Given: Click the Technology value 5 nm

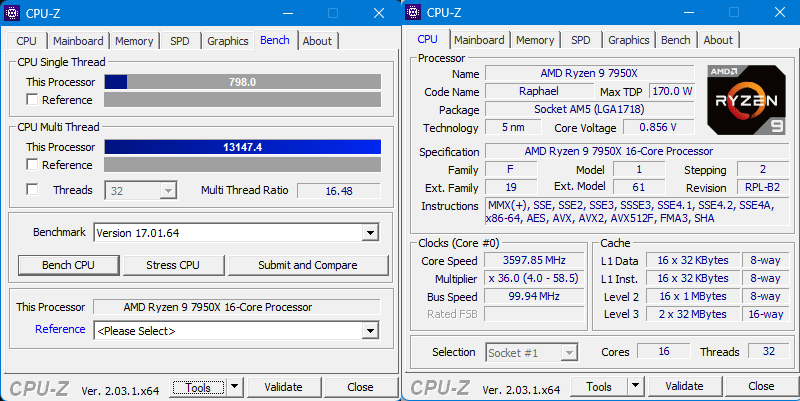Looking at the screenshot, I should click(x=513, y=127).
